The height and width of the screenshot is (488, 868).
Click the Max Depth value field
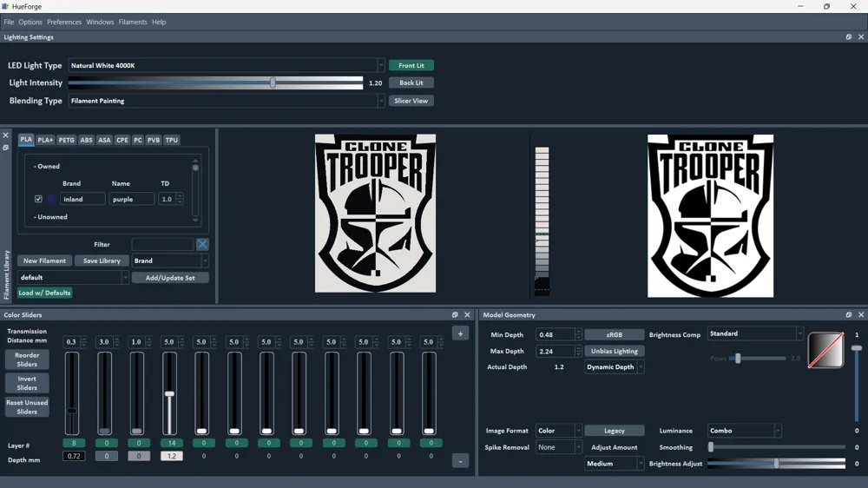click(x=556, y=351)
